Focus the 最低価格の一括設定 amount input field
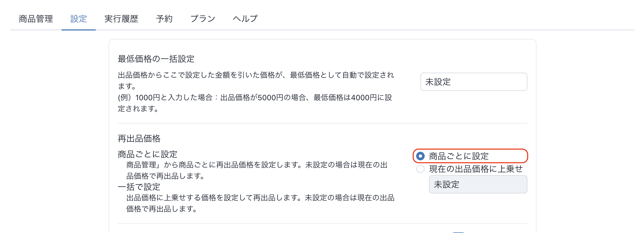The height and width of the screenshot is (233, 644). 473,82
